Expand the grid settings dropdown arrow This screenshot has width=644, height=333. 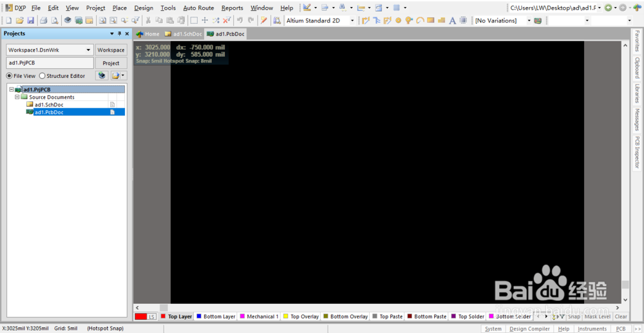[x=405, y=8]
